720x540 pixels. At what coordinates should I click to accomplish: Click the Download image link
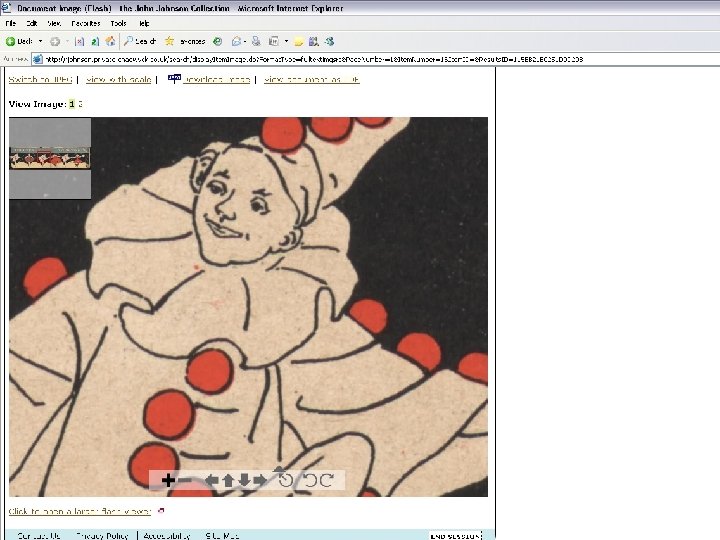pyautogui.click(x=216, y=79)
